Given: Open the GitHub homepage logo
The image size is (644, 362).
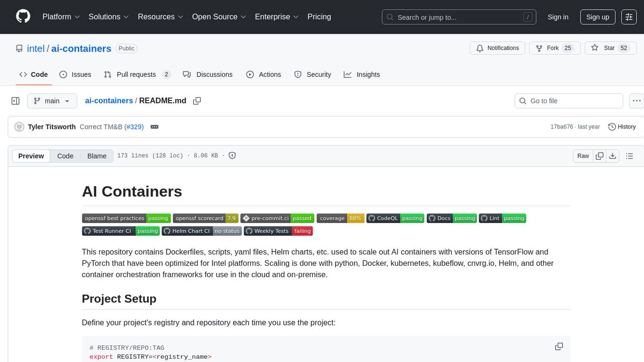Looking at the screenshot, I should coord(23,17).
